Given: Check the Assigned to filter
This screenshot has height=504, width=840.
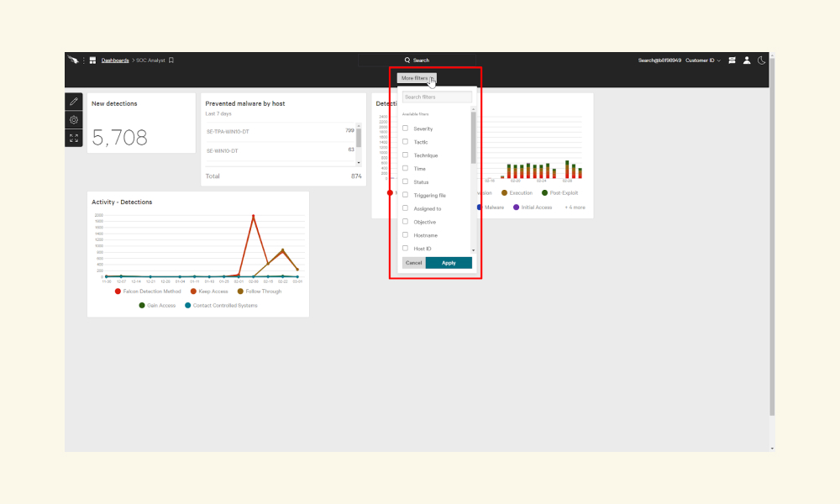Looking at the screenshot, I should [x=406, y=207].
